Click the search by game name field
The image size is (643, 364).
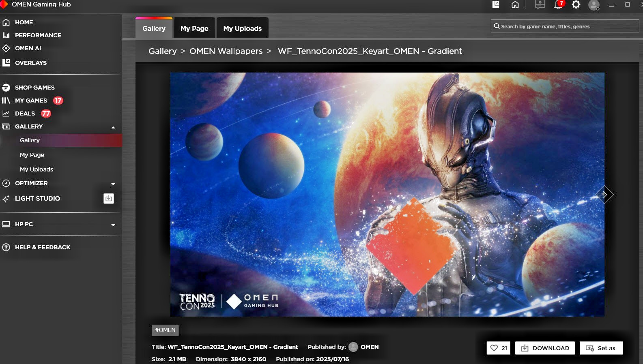click(x=565, y=26)
